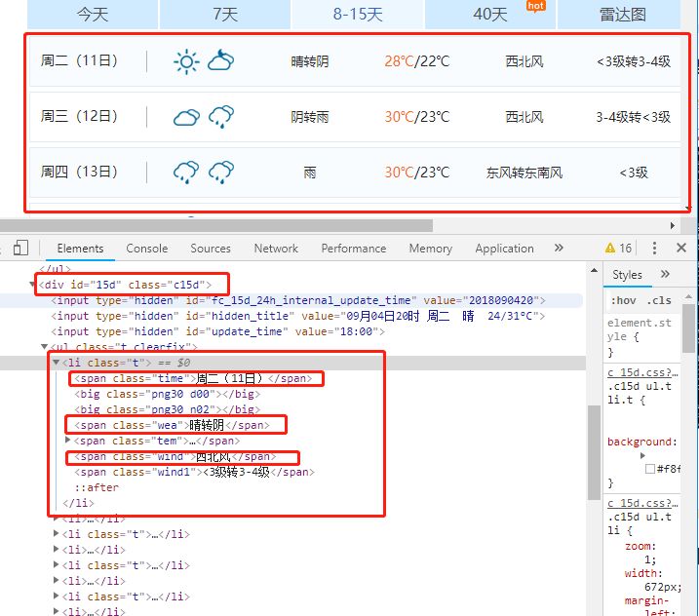Switch to the Performance tab

coord(354,249)
